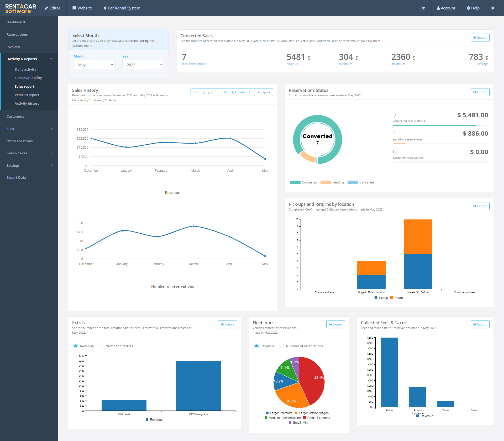The height and width of the screenshot is (441, 504).
Task: Go to Fleet availability in sidebar
Action: click(x=28, y=78)
